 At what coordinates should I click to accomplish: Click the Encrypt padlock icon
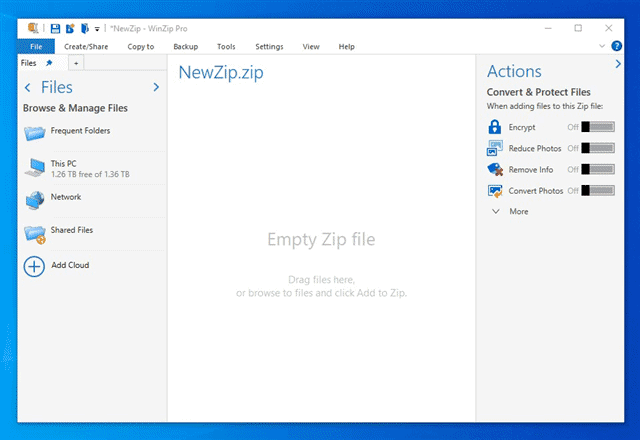click(495, 127)
